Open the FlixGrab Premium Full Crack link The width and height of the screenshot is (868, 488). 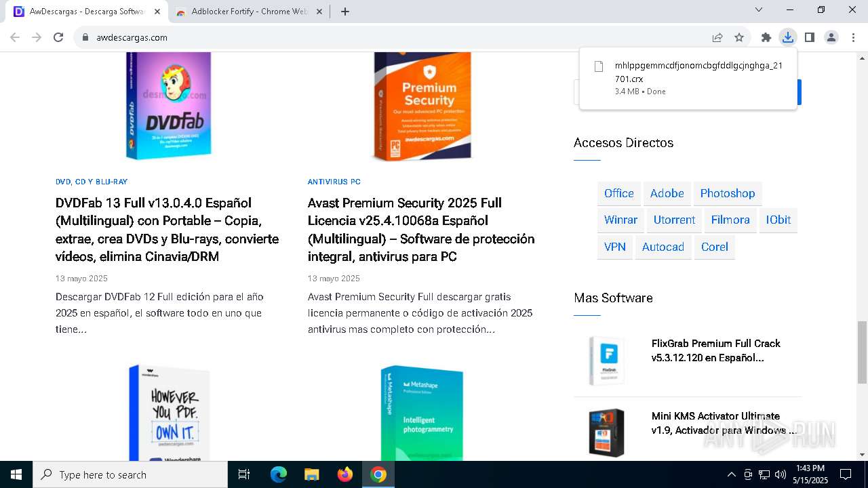pos(716,350)
